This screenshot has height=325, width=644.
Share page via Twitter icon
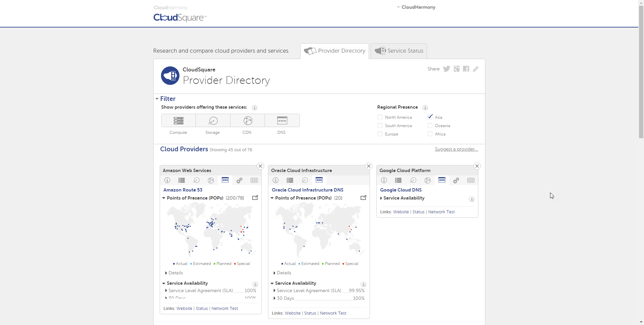coord(446,69)
